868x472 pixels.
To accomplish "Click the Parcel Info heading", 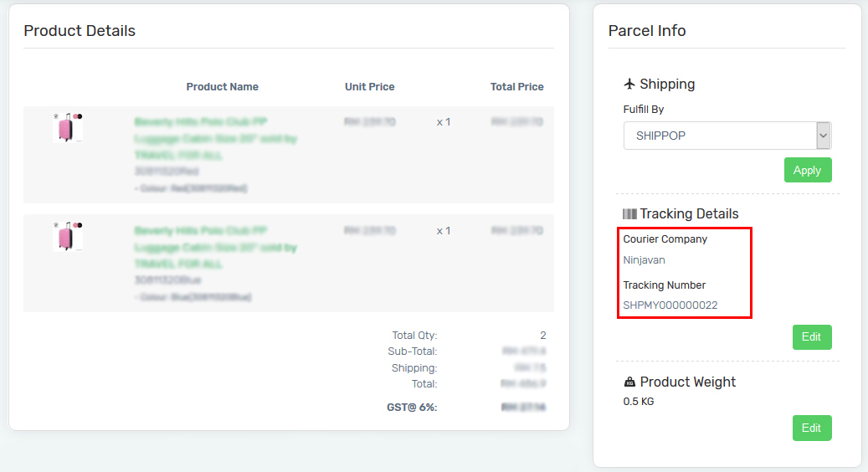I will point(647,31).
